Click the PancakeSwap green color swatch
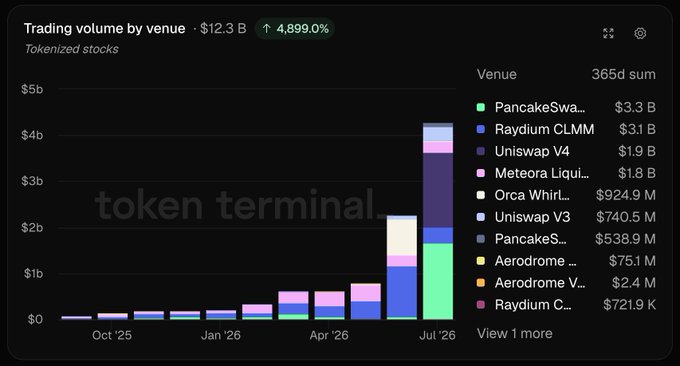This screenshot has height=366, width=680. (x=481, y=107)
